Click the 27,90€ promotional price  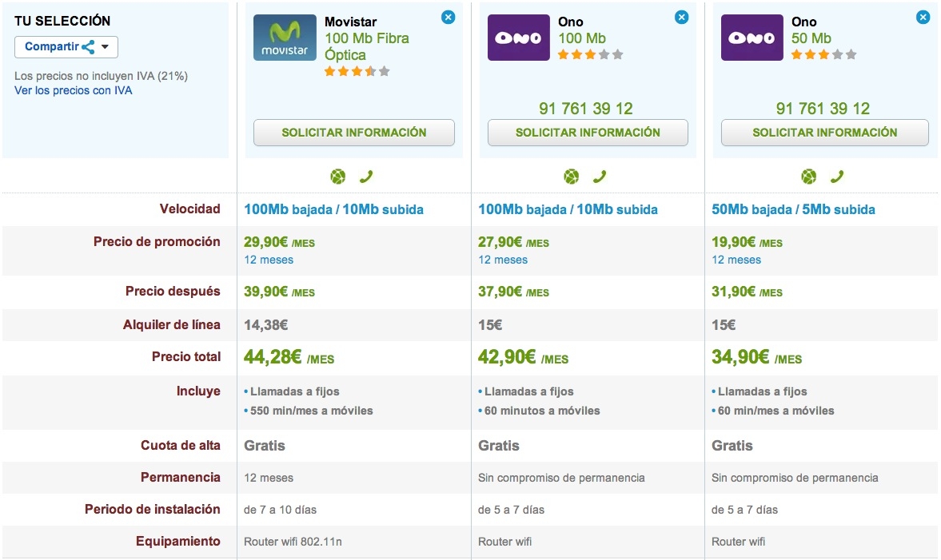coord(513,242)
